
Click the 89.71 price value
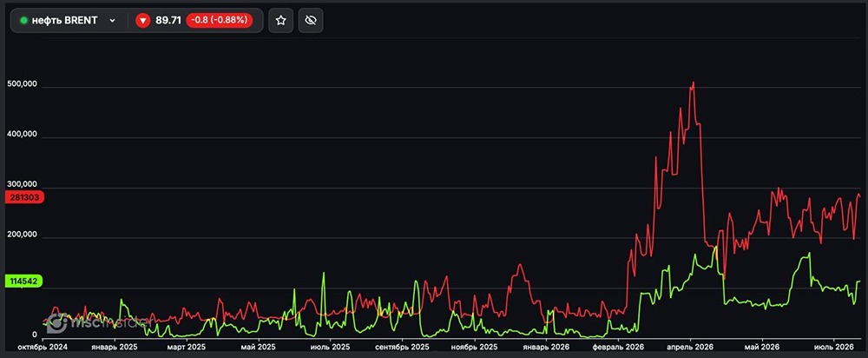[168, 21]
